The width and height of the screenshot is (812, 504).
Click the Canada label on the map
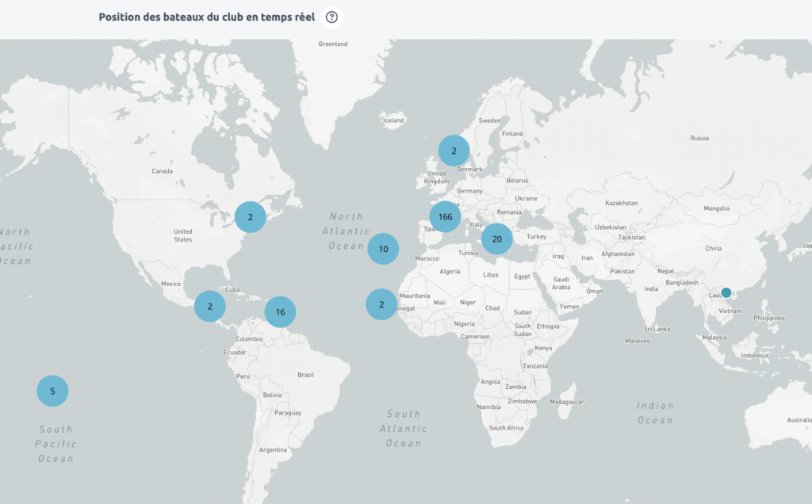[162, 171]
